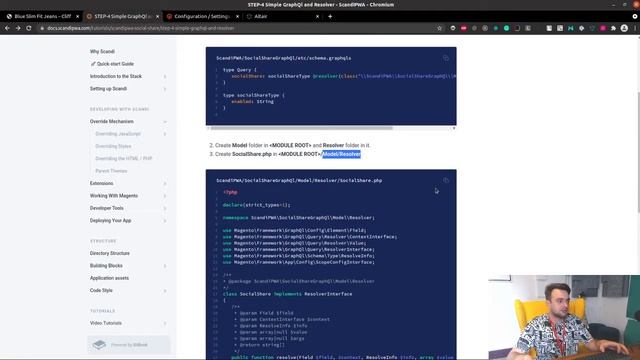640x360 pixels.
Task: Open Overriding the HTML / PHP
Action: (124, 158)
